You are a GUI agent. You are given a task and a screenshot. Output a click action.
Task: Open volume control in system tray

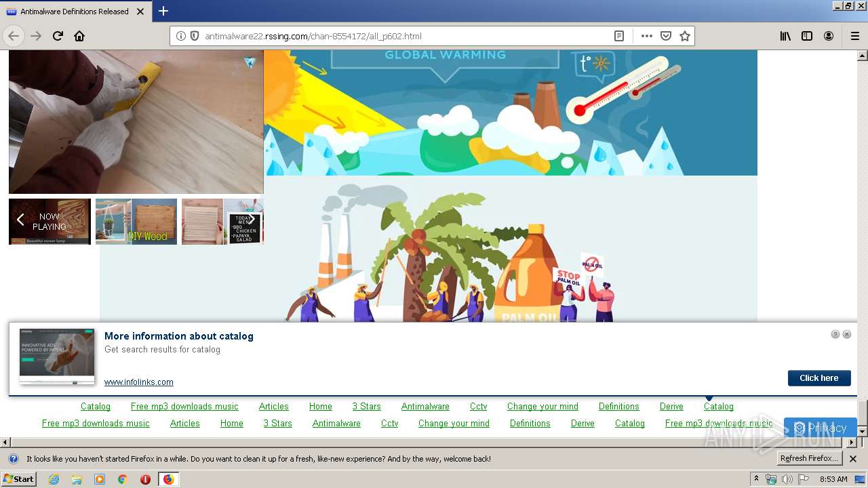787,479
